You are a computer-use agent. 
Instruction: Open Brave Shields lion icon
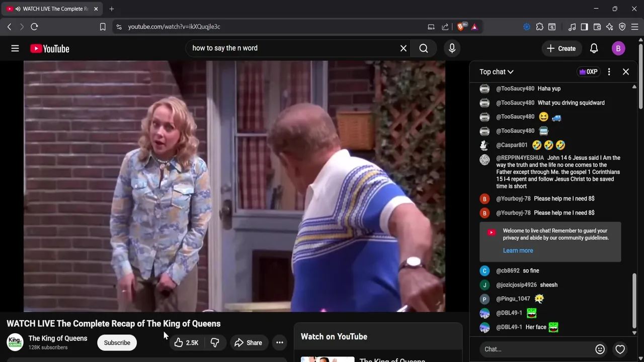pos(461,27)
